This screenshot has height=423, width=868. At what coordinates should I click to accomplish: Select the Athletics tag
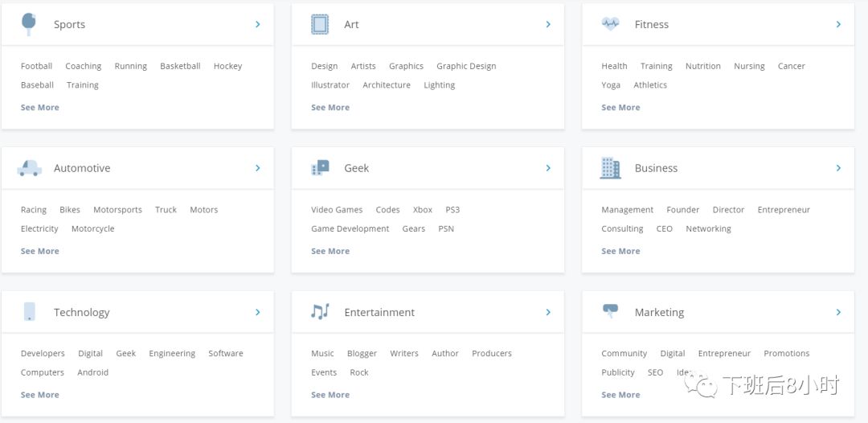pyautogui.click(x=650, y=84)
